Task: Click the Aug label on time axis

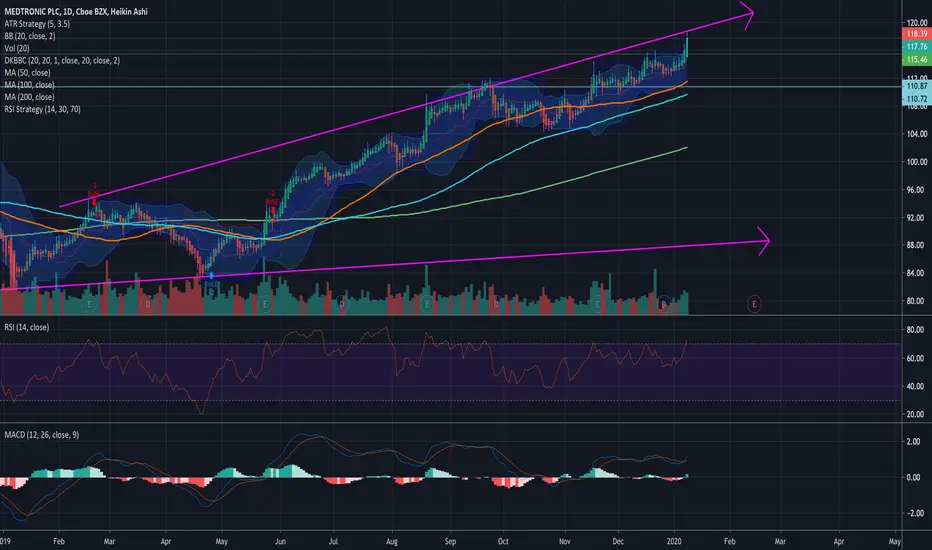Action: pyautogui.click(x=392, y=542)
